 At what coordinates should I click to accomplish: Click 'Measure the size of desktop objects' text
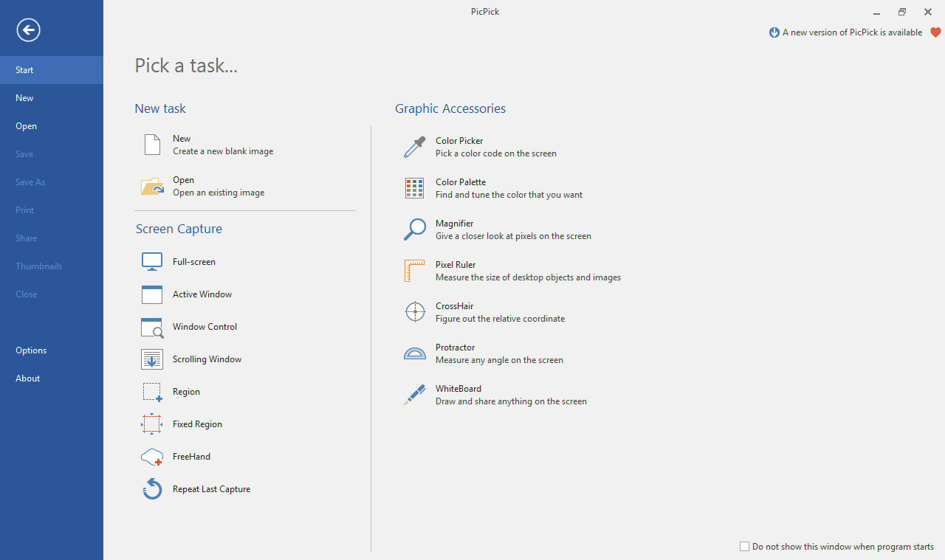[529, 277]
